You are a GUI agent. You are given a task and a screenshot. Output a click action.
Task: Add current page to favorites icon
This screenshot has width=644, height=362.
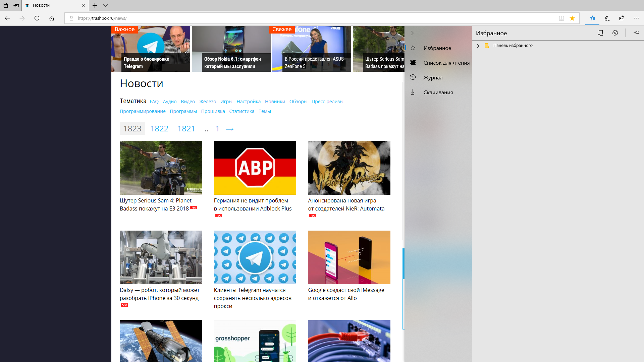point(600,33)
